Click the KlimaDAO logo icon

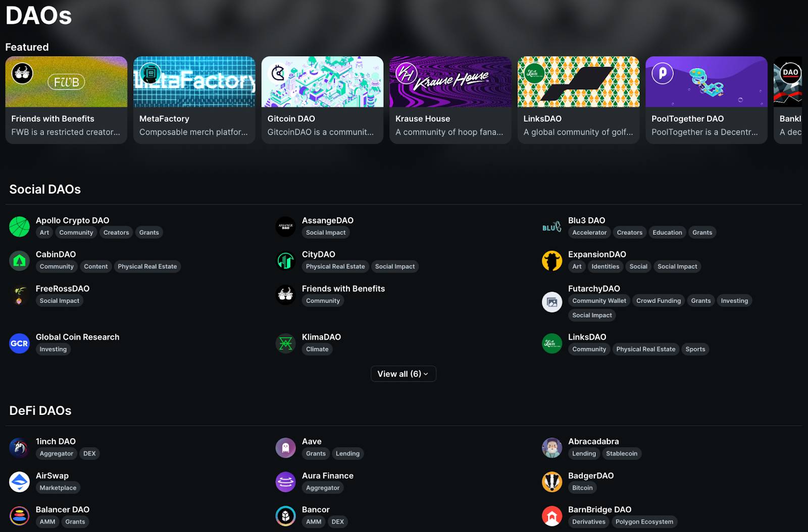click(285, 343)
